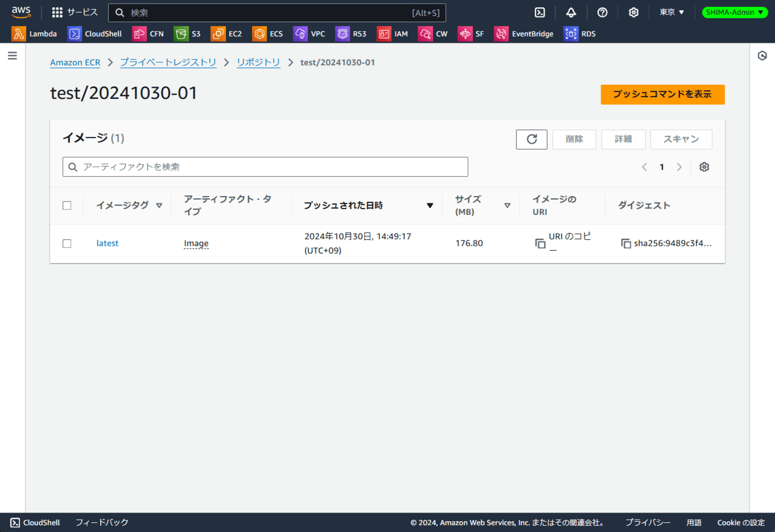Open SF Step Functions shortcut

(x=471, y=34)
